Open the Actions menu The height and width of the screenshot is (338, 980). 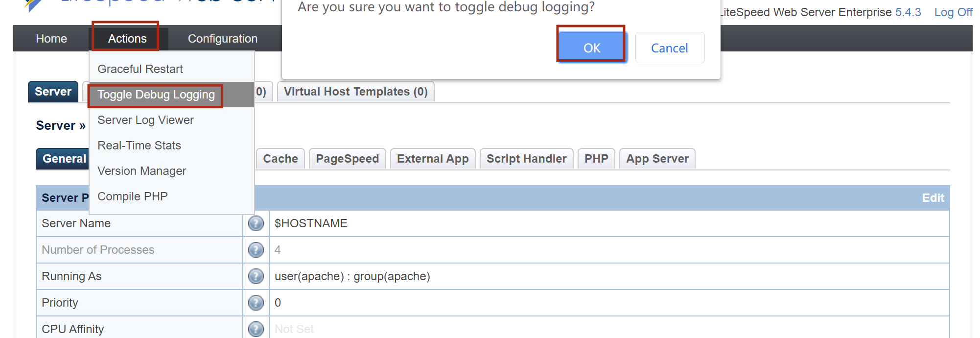tap(127, 39)
